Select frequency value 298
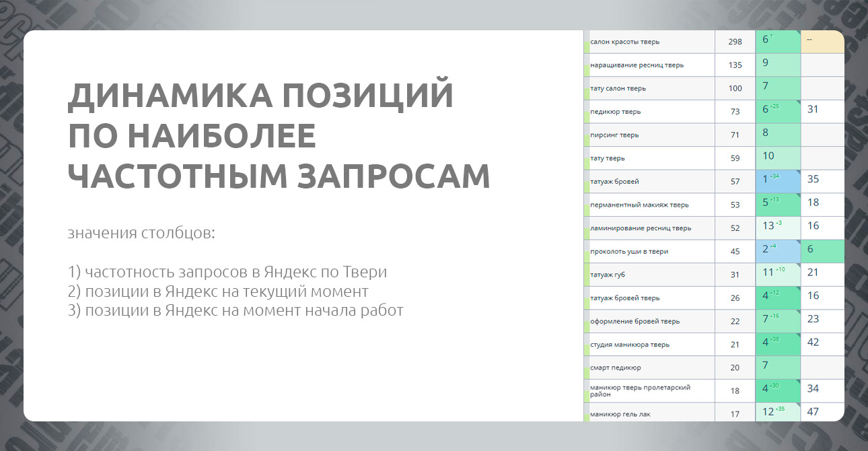Viewport: 868px width, 451px height. (x=735, y=42)
